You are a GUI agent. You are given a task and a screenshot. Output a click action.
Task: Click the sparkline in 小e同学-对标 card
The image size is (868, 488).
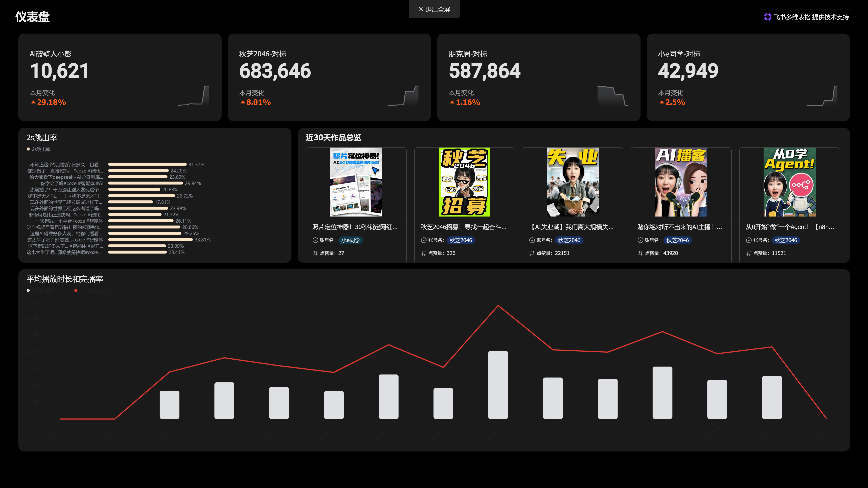click(822, 96)
